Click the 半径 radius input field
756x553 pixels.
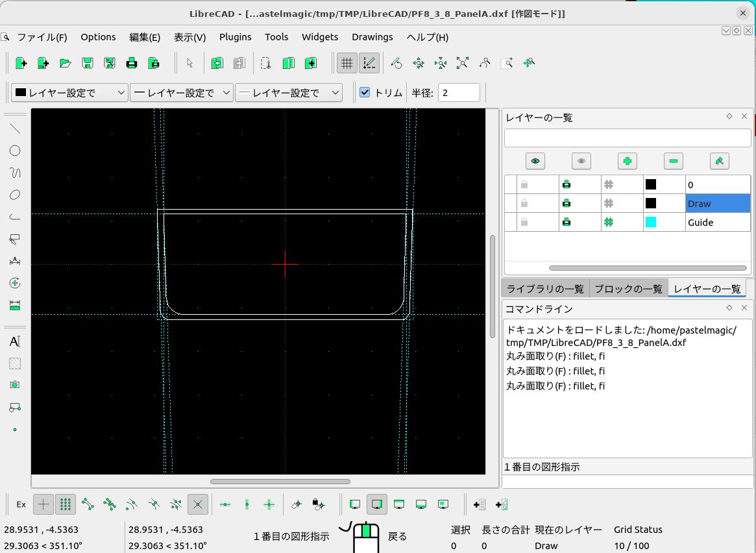pos(459,93)
